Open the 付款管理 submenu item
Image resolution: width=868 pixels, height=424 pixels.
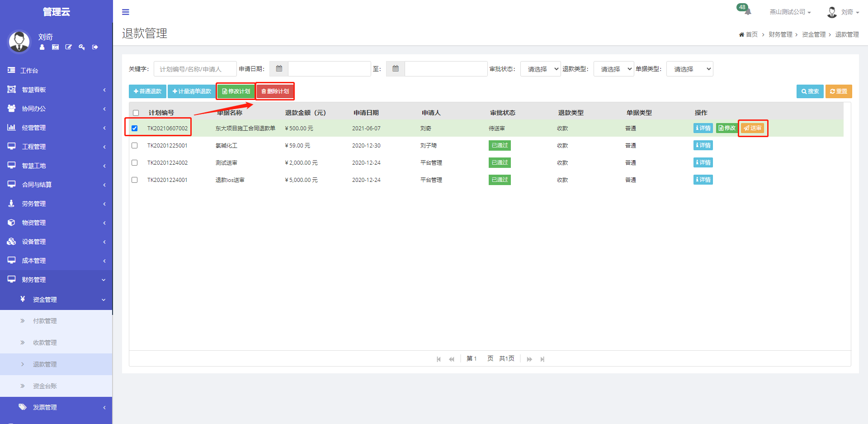coord(56,321)
